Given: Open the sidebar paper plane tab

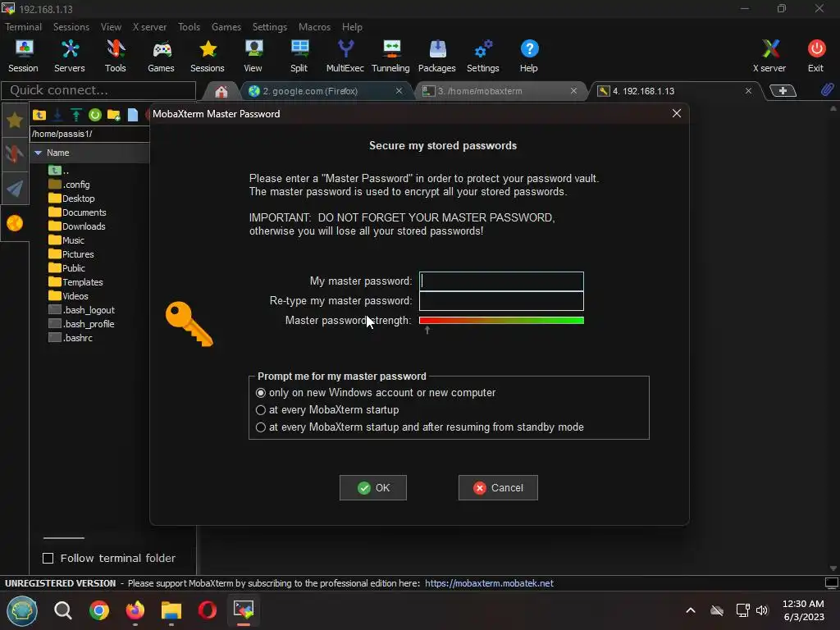Looking at the screenshot, I should [15, 188].
